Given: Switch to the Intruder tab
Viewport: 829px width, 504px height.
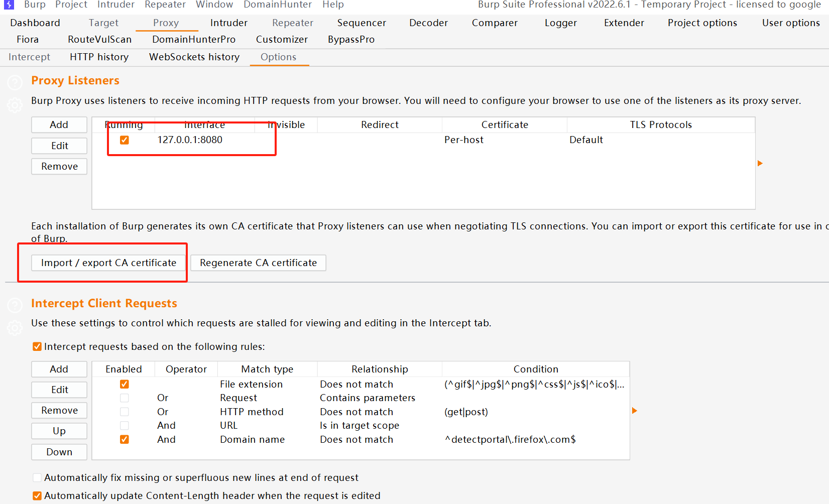Looking at the screenshot, I should tap(229, 23).
